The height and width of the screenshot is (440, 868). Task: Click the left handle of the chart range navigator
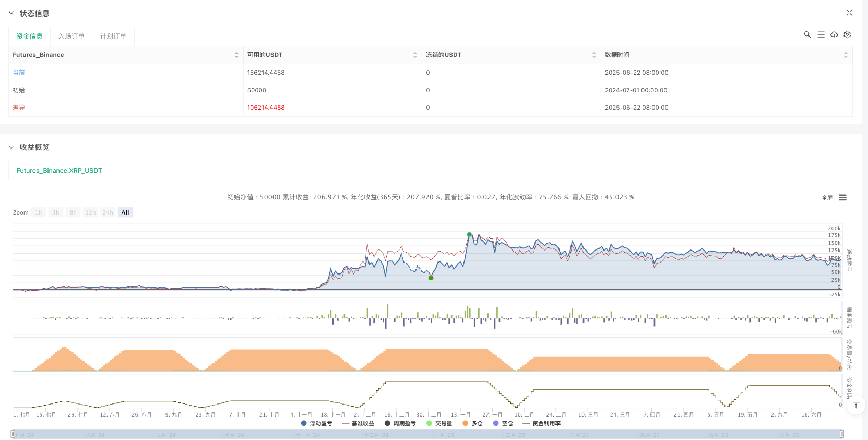coord(13,434)
